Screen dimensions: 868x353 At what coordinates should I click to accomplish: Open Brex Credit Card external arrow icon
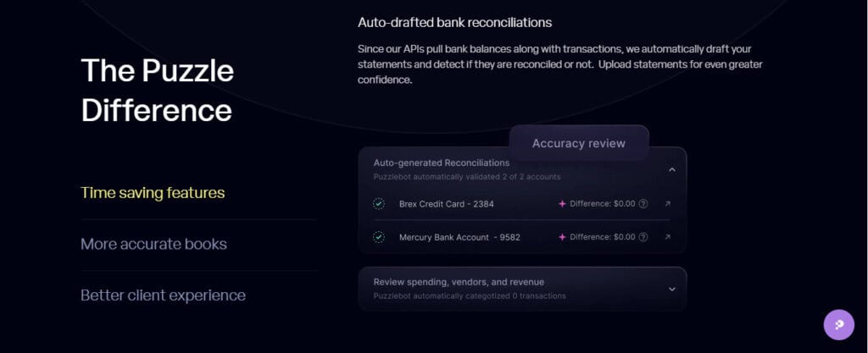point(668,204)
